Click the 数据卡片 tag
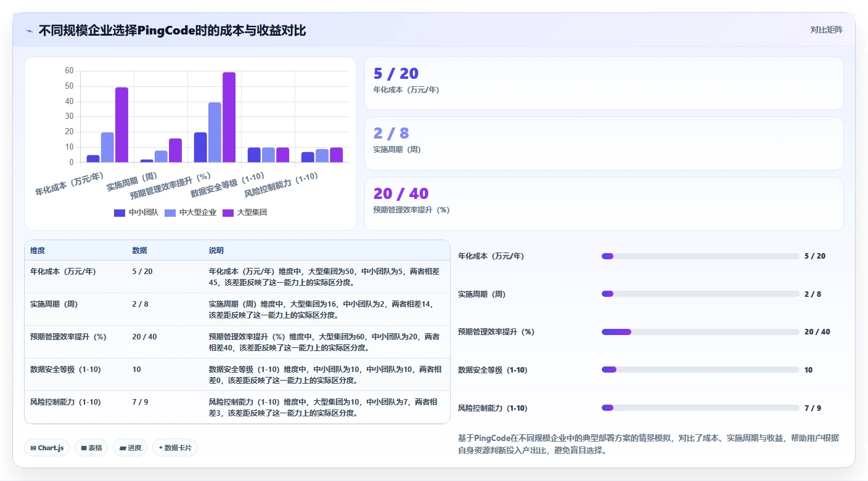The image size is (868, 481). click(175, 448)
